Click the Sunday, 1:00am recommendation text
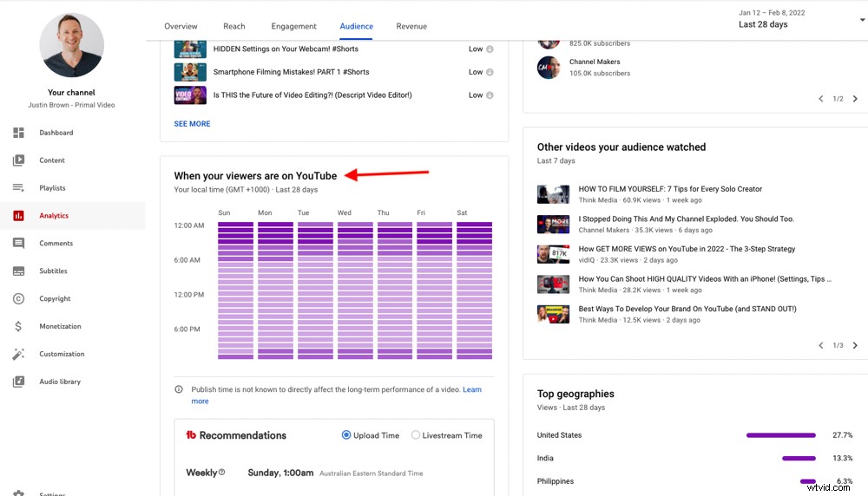This screenshot has height=496, width=868. [x=280, y=473]
